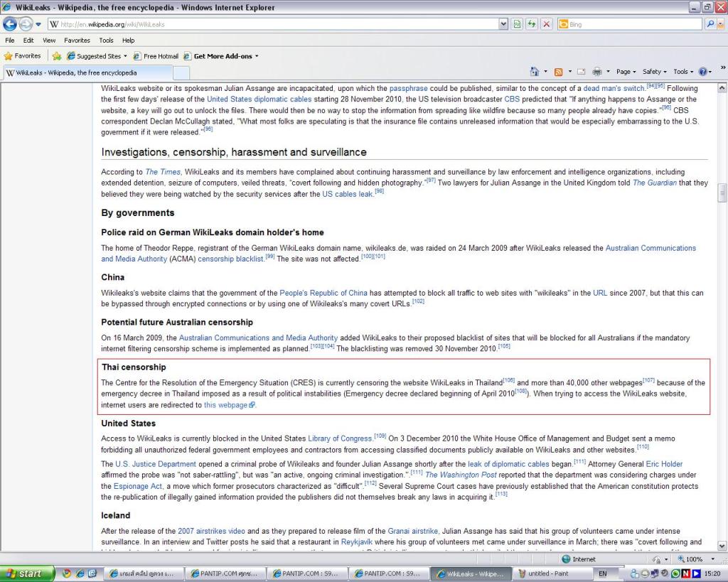728x582 pixels.
Task: Switch to the 'untitled - Paint' taskbar window
Action: coord(552,573)
